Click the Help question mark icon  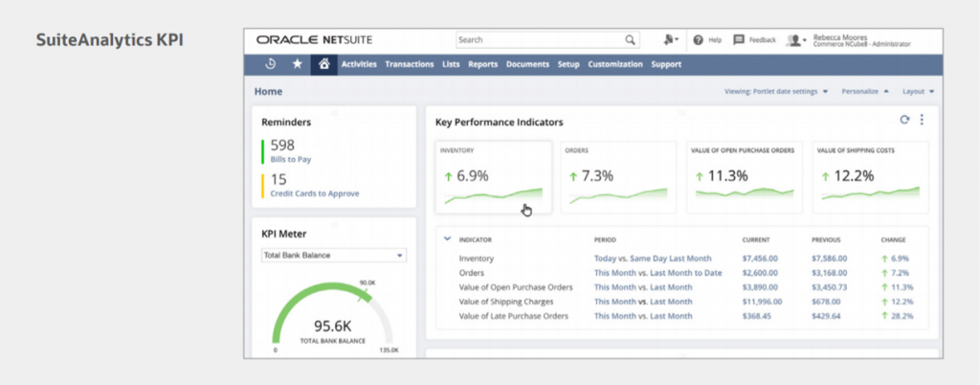[x=698, y=39]
